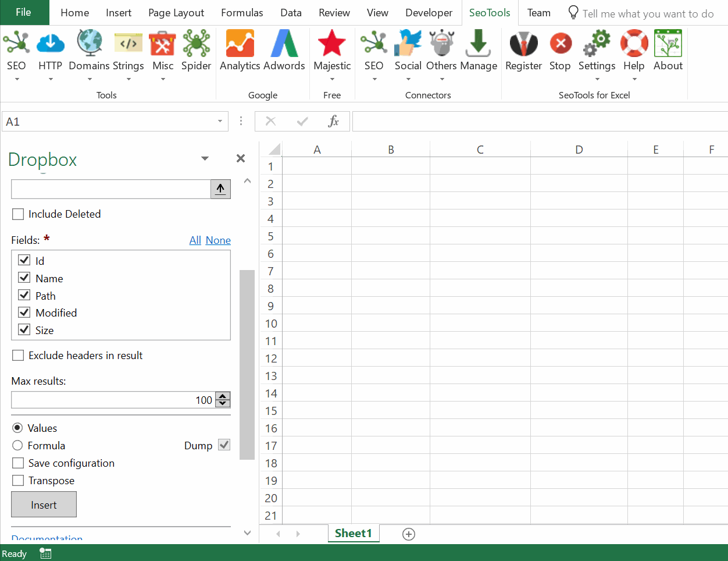
Task: Close the Dropbox task pane
Action: tap(241, 158)
